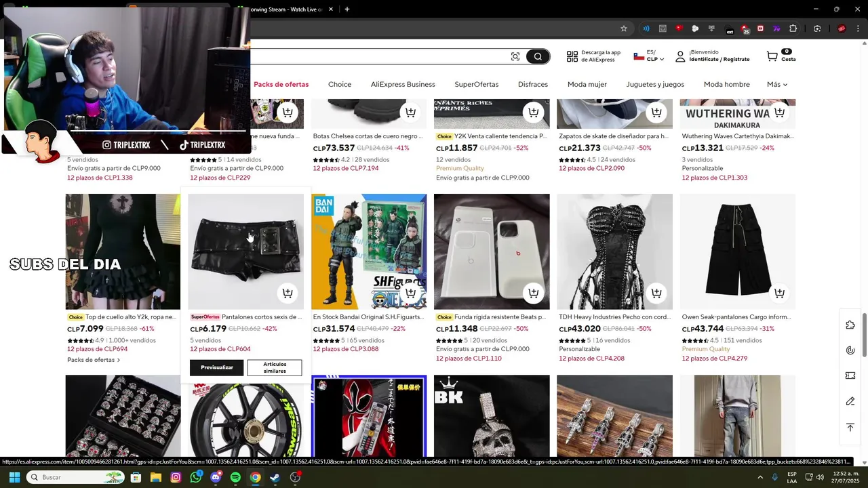Click the coupon ticket icon in floating sidebar
This screenshot has width=868, height=488.
pos(850,375)
